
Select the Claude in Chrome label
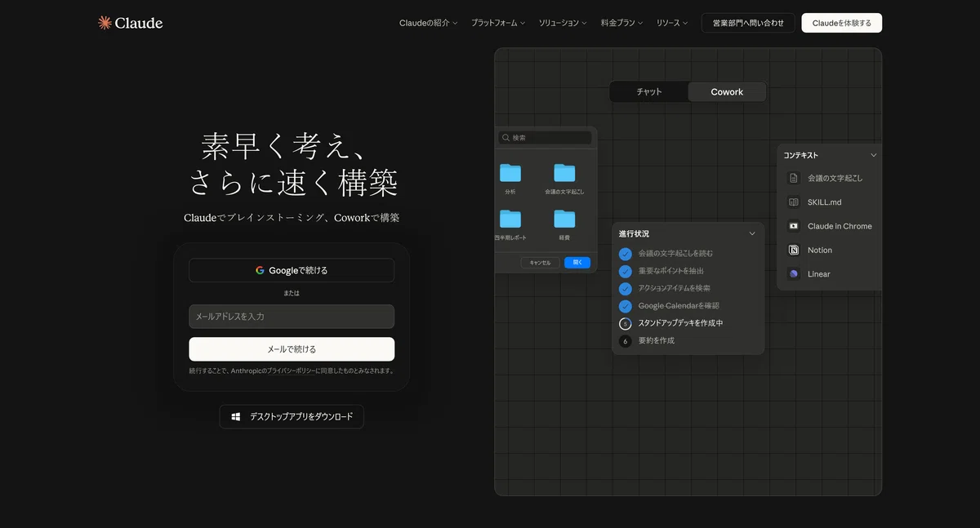840,226
